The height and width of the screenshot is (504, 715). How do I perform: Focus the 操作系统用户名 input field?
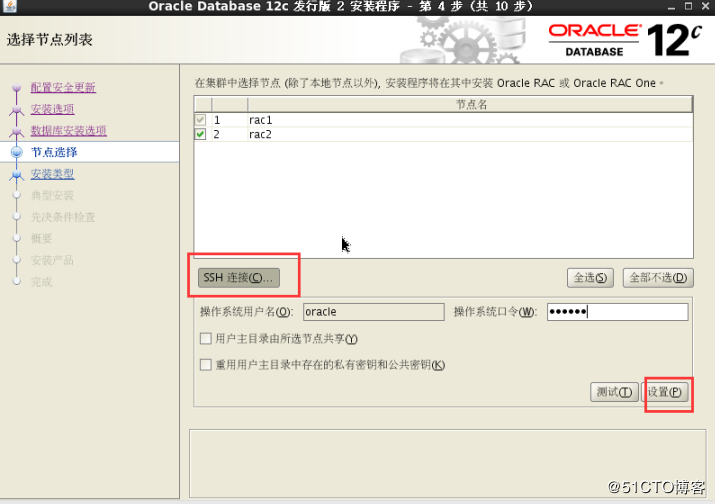pyautogui.click(x=373, y=312)
